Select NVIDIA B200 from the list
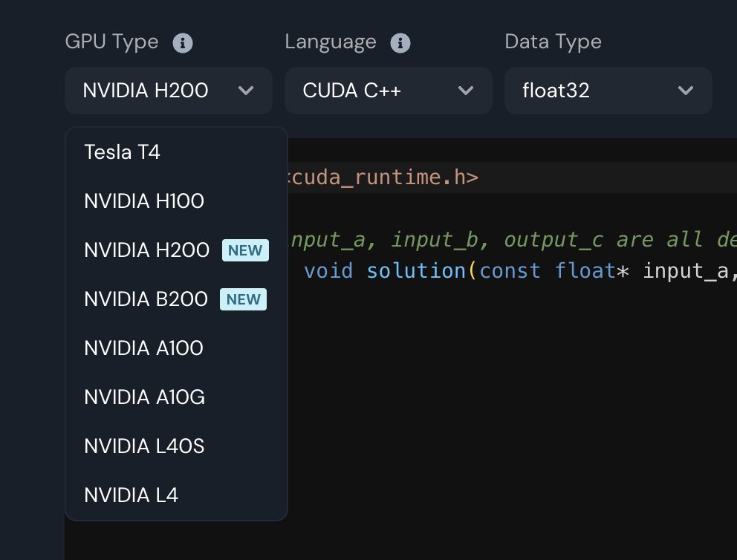Viewport: 737px width, 560px height. click(176, 299)
